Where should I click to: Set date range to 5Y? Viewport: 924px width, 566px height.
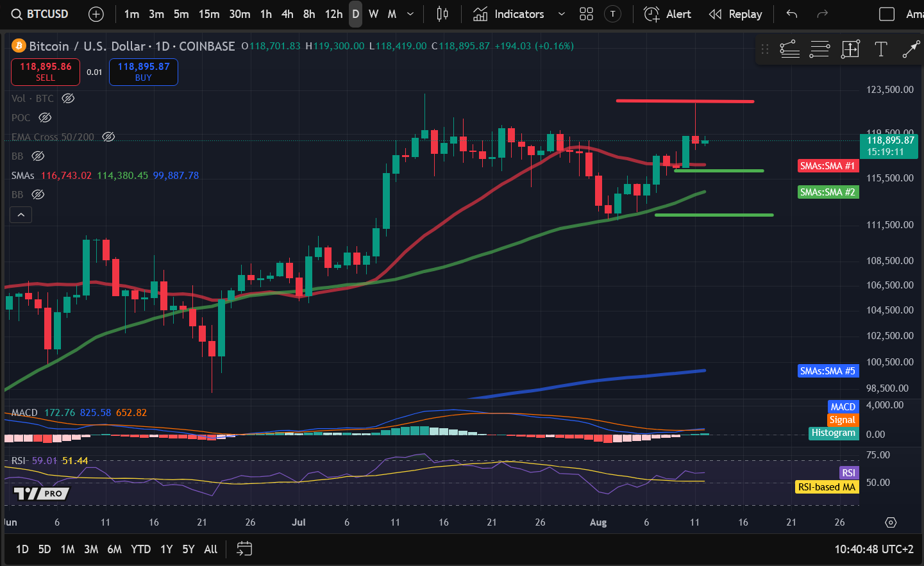188,549
